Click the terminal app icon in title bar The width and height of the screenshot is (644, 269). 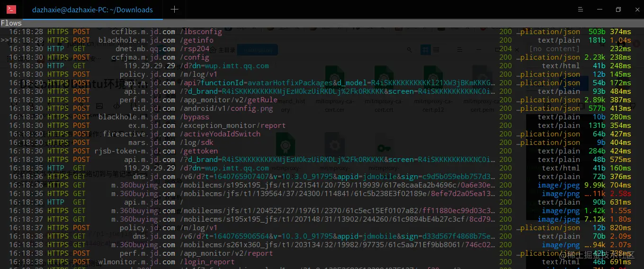(x=11, y=9)
